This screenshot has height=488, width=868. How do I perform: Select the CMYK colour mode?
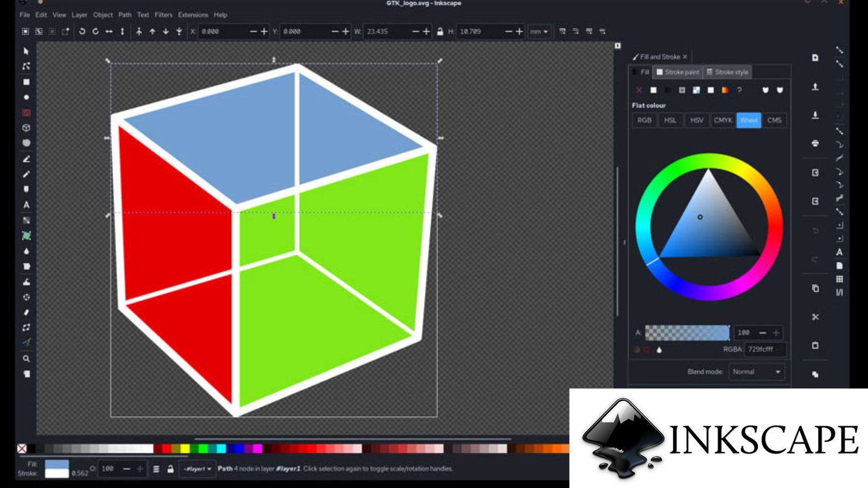(724, 120)
